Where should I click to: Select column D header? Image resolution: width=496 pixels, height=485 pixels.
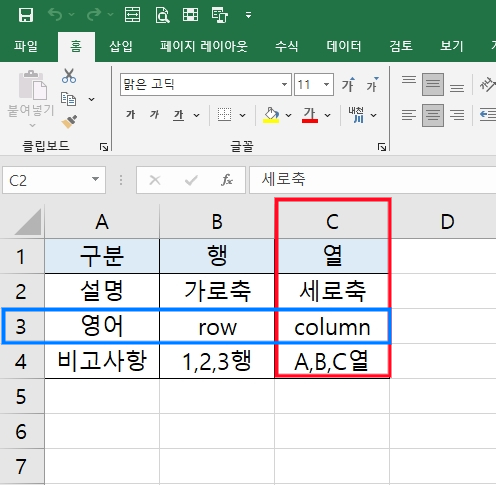[x=444, y=221]
